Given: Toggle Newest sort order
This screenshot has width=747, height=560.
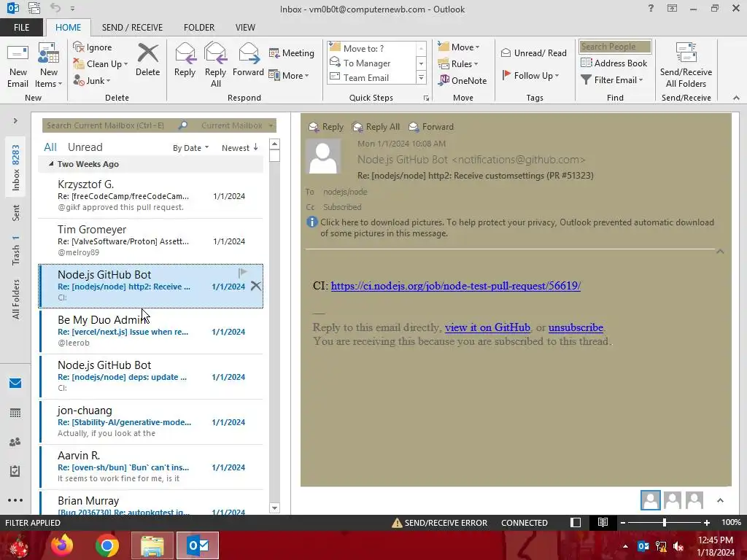Looking at the screenshot, I should point(239,147).
